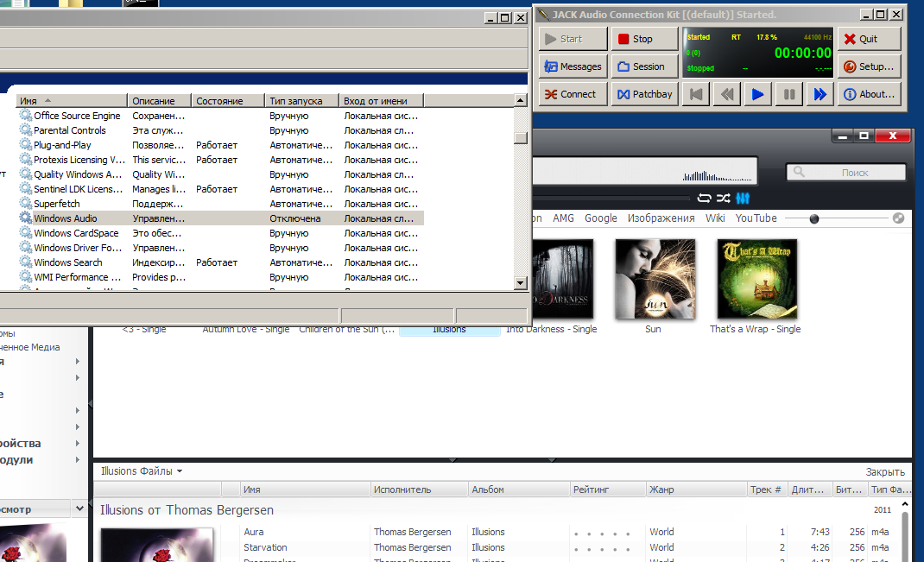Sort the services list by the Вход от имени column
The image size is (924, 562).
[x=382, y=101]
